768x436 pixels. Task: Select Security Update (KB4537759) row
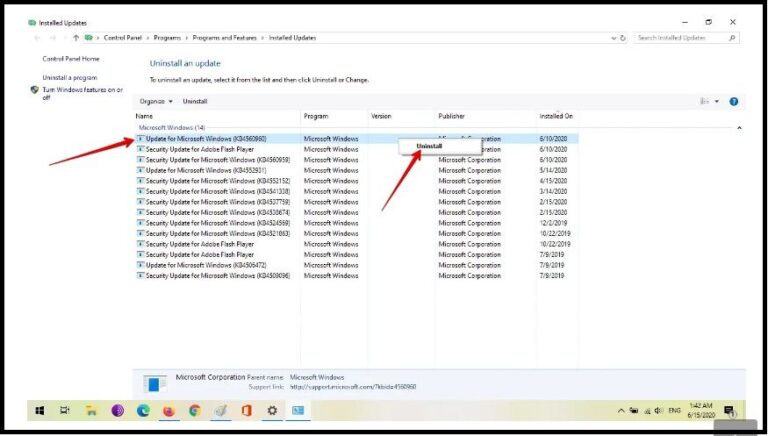pyautogui.click(x=357, y=202)
